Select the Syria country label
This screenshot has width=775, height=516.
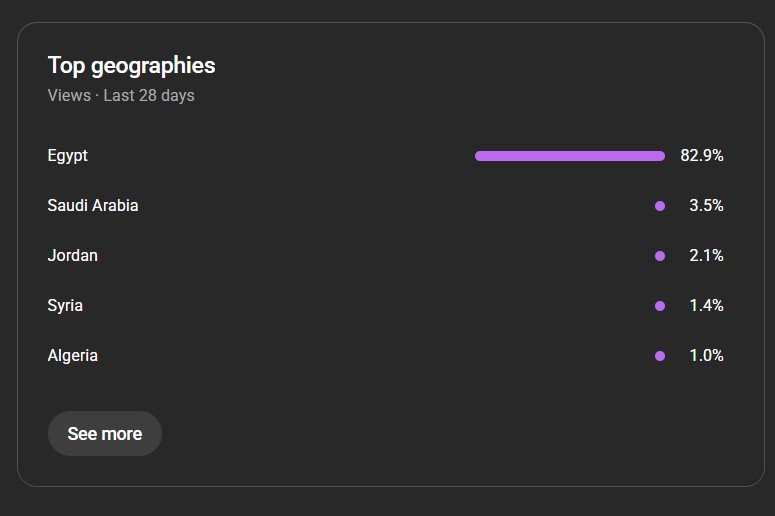pos(65,306)
